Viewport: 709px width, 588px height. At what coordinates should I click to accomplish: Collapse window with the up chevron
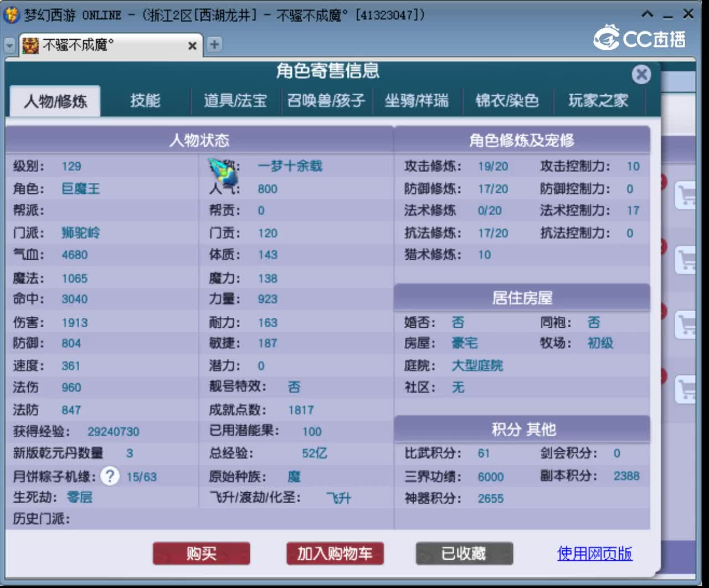click(x=647, y=14)
